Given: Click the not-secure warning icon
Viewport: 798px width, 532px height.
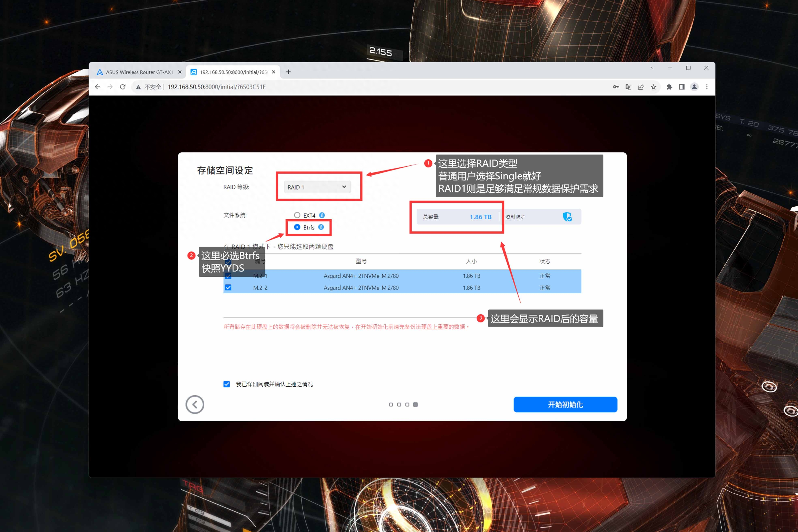Looking at the screenshot, I should click(x=138, y=87).
